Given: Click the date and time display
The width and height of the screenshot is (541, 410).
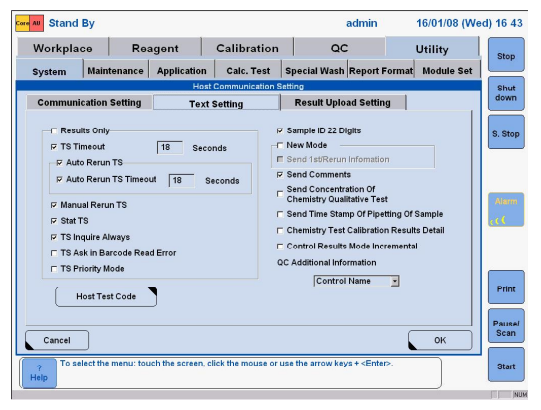Looking at the screenshot, I should [x=469, y=23].
